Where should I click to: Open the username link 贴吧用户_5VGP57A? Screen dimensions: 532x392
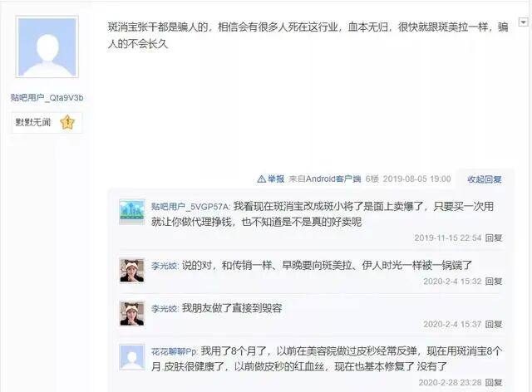[190, 207]
